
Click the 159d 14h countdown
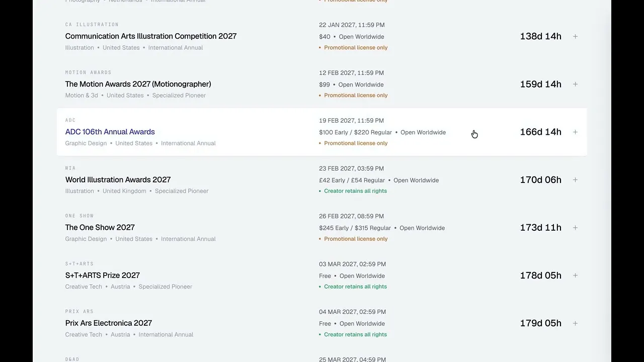pyautogui.click(x=541, y=84)
